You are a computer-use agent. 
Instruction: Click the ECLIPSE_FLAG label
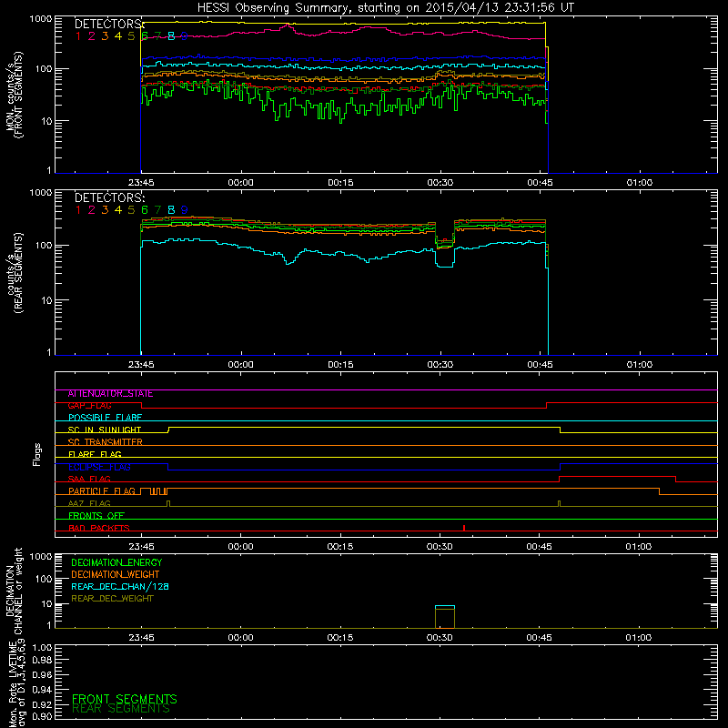99,467
